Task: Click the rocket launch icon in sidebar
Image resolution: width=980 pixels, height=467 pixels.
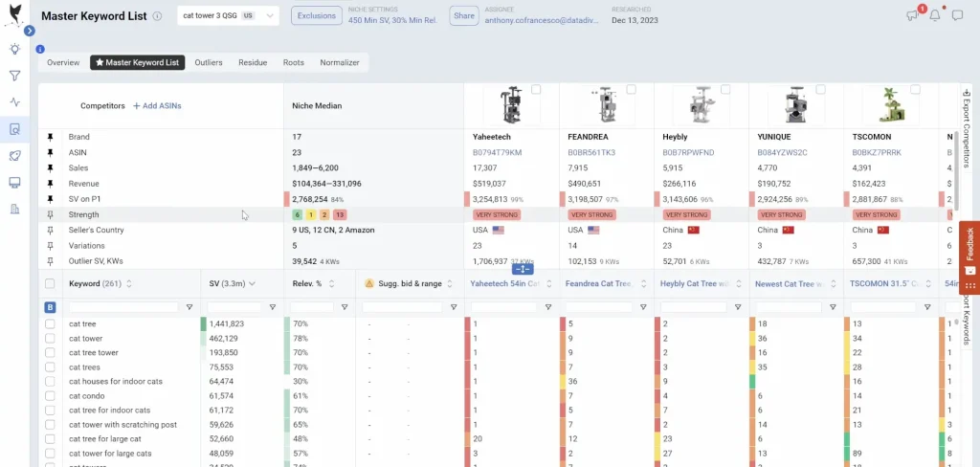Action: (14, 156)
